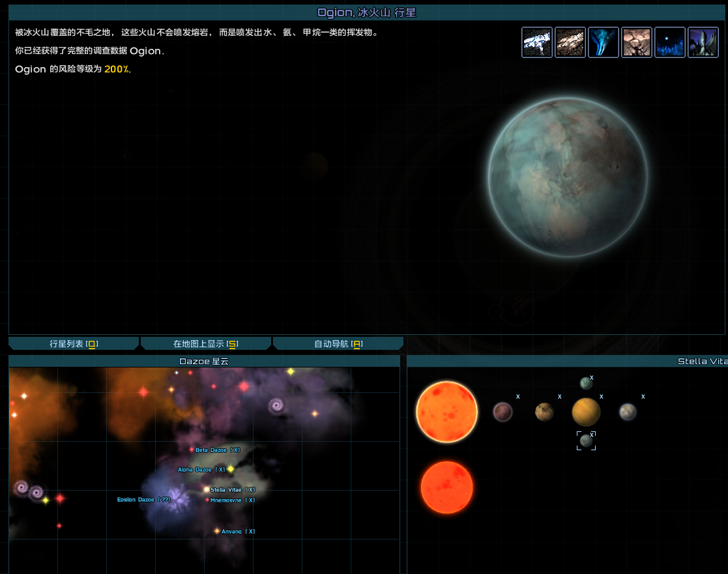Click the last spiky ruins condition icon

coord(703,42)
